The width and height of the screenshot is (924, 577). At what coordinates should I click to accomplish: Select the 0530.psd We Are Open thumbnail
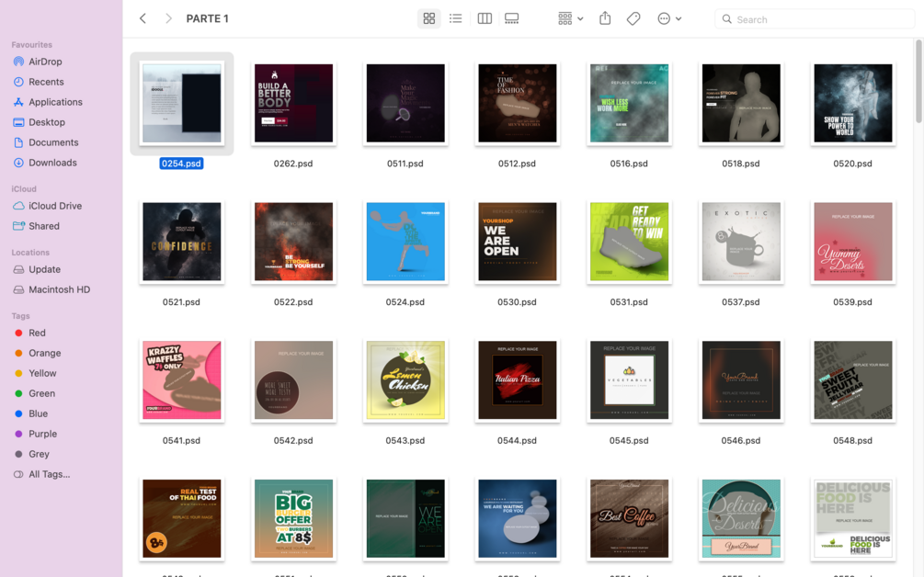[x=518, y=242]
